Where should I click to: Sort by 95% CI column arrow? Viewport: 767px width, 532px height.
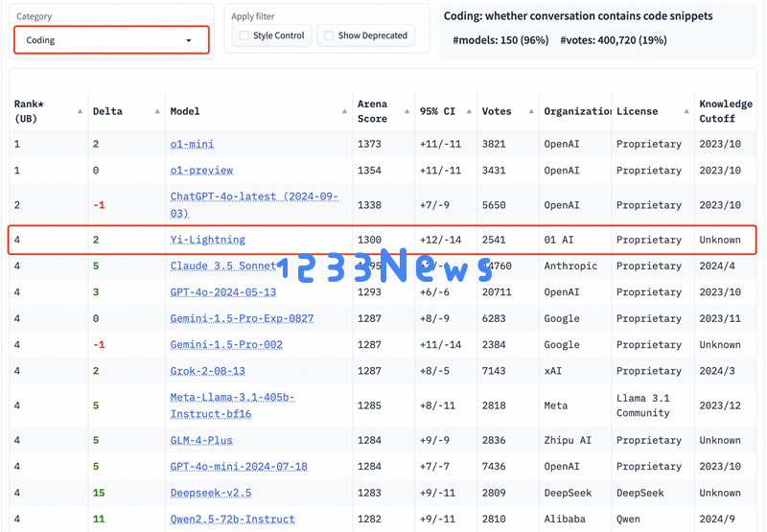[x=469, y=111]
